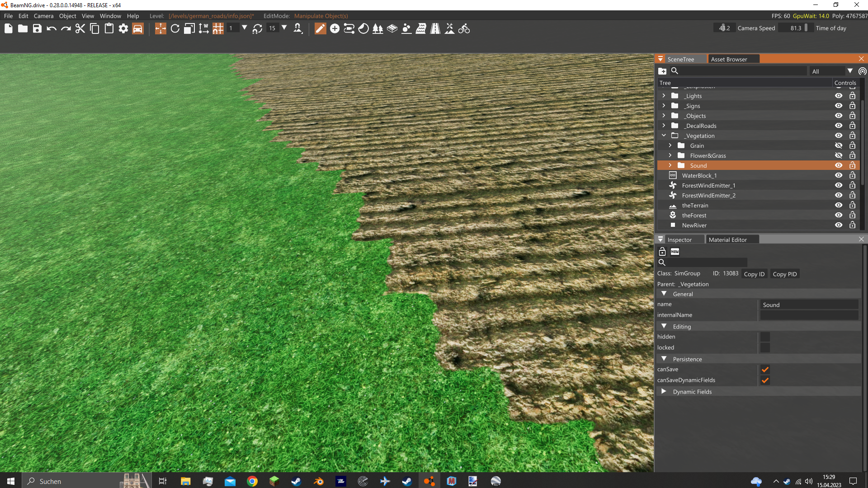Uncheck the canSave checkbox
This screenshot has height=488, width=868.
[x=765, y=369]
